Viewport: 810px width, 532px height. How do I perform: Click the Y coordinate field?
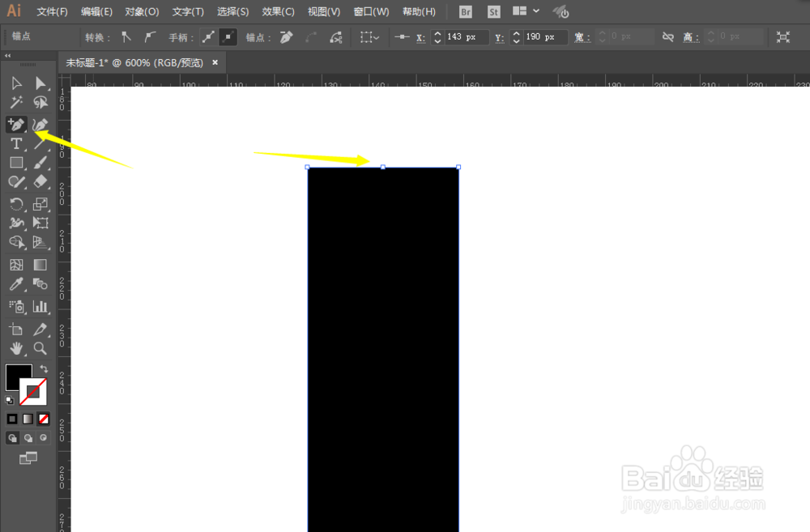545,36
